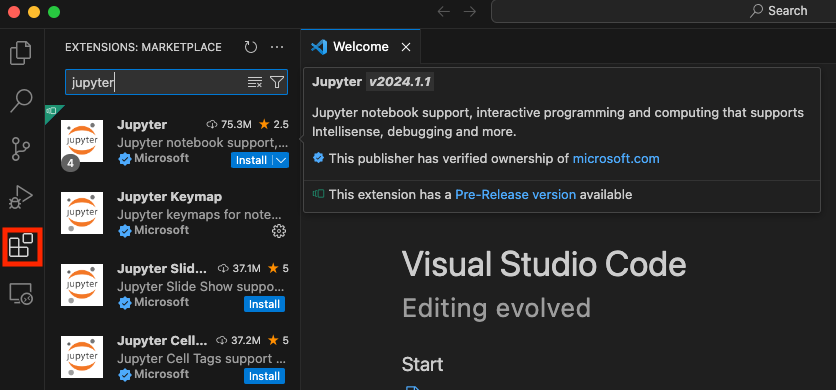Open the Pre-Release version link
The width and height of the screenshot is (836, 390).
pyautogui.click(x=515, y=195)
